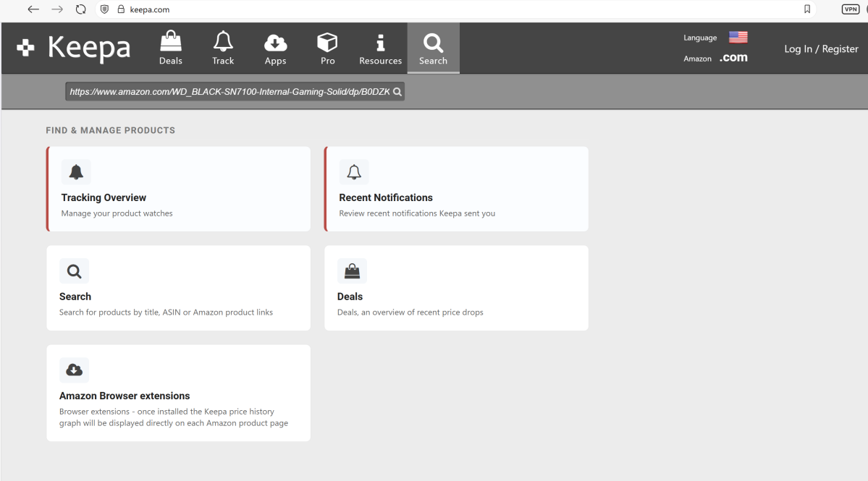Image resolution: width=868 pixels, height=481 pixels.
Task: Click Log In / Register link
Action: click(x=821, y=49)
